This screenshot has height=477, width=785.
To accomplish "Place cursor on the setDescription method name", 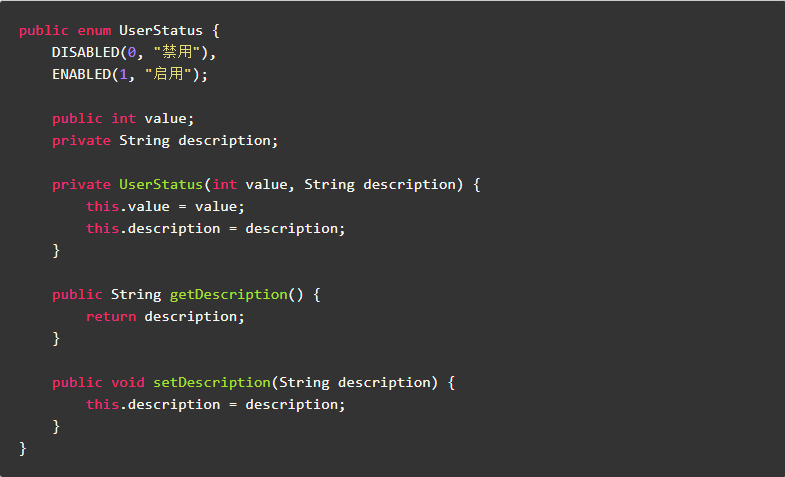I will tap(211, 382).
